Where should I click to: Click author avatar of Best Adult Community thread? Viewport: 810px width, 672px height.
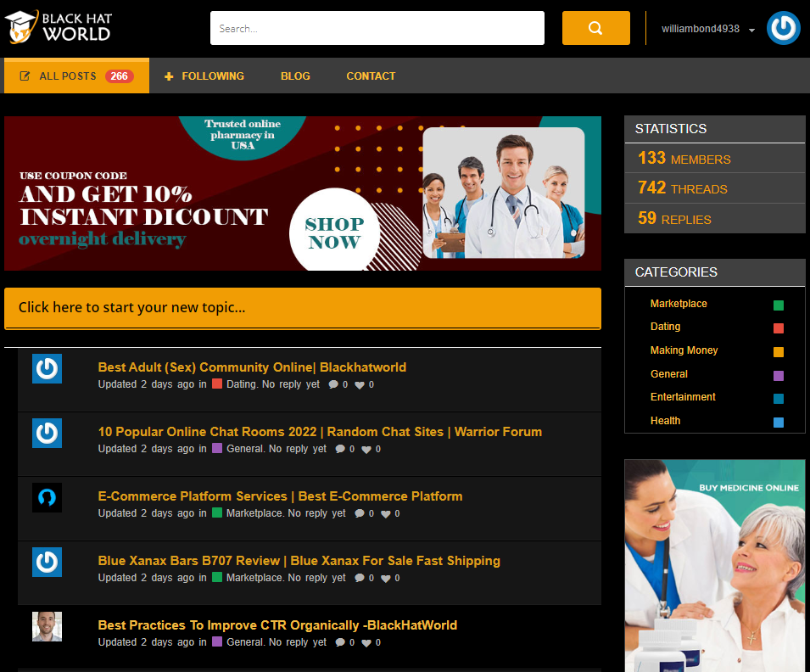pyautogui.click(x=47, y=368)
